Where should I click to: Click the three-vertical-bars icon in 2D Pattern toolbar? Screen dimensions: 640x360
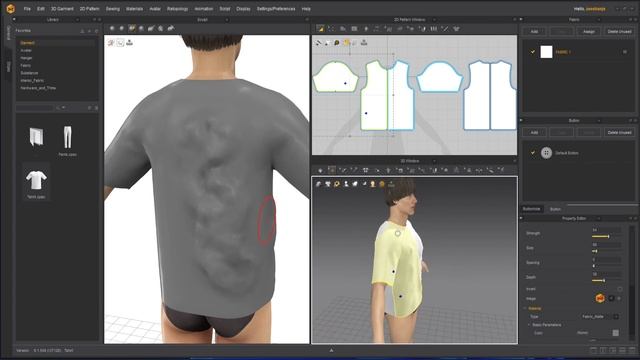coord(434,29)
